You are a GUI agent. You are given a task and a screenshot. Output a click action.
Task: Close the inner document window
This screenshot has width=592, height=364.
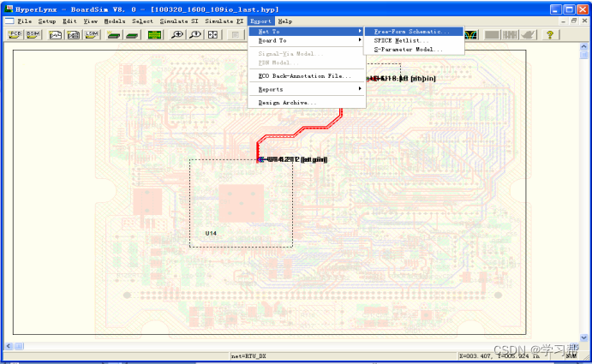(584, 21)
